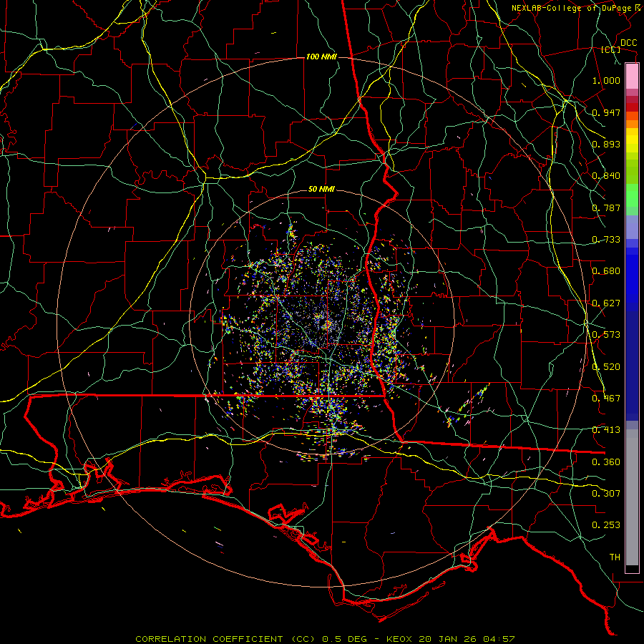The width and height of the screenshot is (644, 644).
Task: Click the gray 0.307 legend color band
Action: [632, 493]
